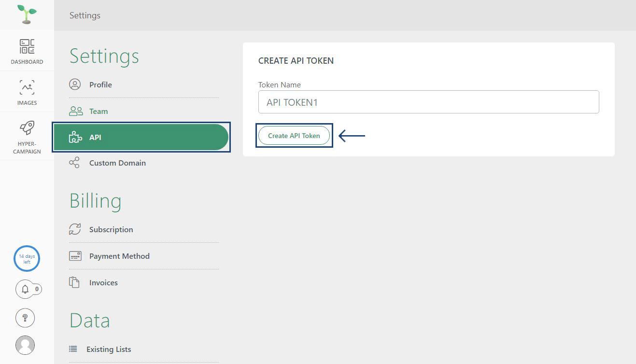This screenshot has width=636, height=364.
Task: Click the Settings breadcrumb in top bar
Action: [x=85, y=15]
